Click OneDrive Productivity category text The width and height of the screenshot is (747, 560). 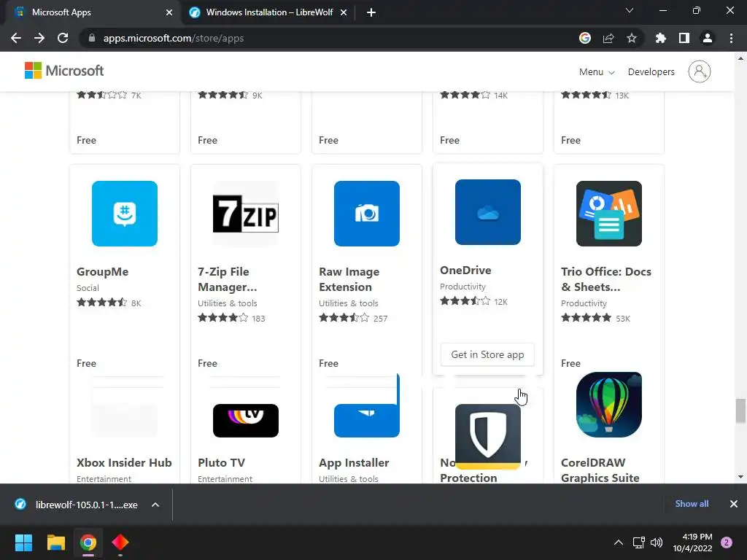(462, 286)
